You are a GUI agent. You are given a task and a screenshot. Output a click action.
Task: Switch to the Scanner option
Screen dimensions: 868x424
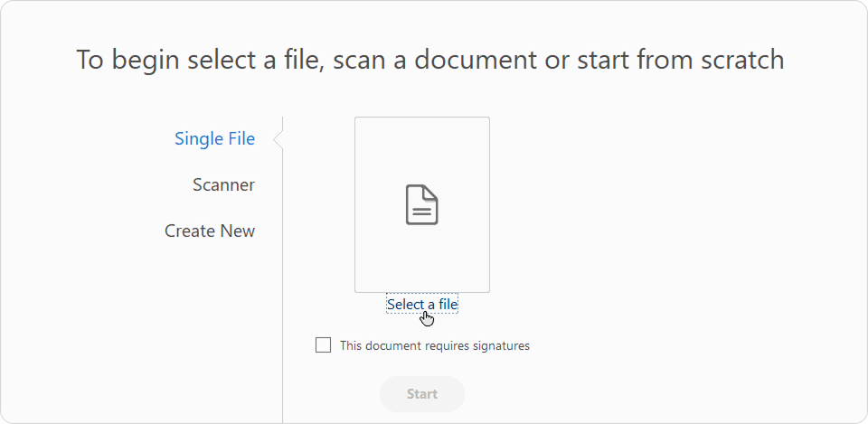(223, 185)
